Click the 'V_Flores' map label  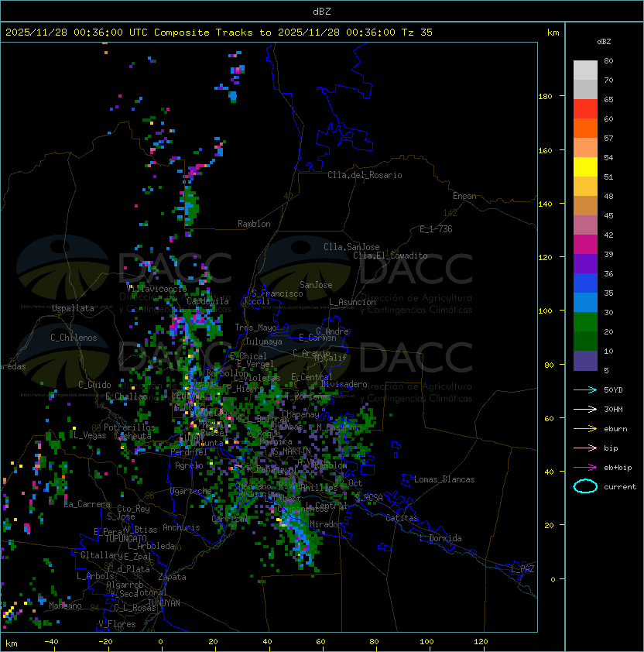pos(117,624)
